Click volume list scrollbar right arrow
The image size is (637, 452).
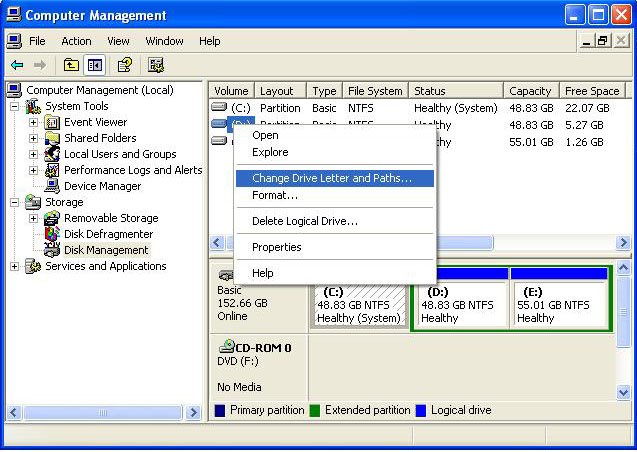pos(623,243)
